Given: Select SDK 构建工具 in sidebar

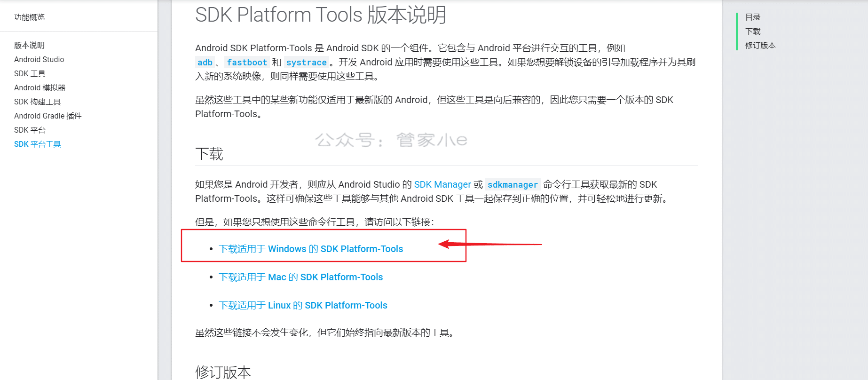Looking at the screenshot, I should tap(37, 102).
